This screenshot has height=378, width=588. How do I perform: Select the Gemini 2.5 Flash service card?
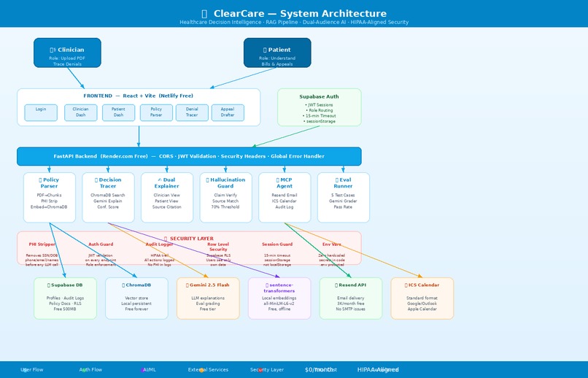[208, 298]
